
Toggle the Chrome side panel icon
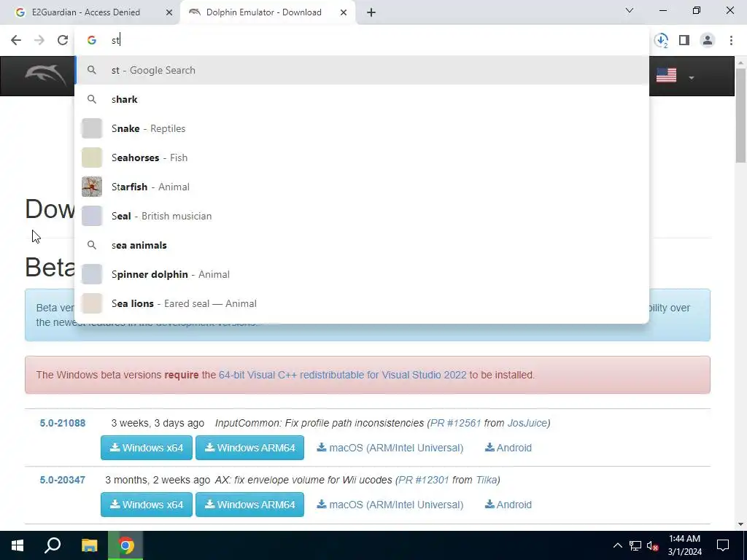click(x=684, y=41)
